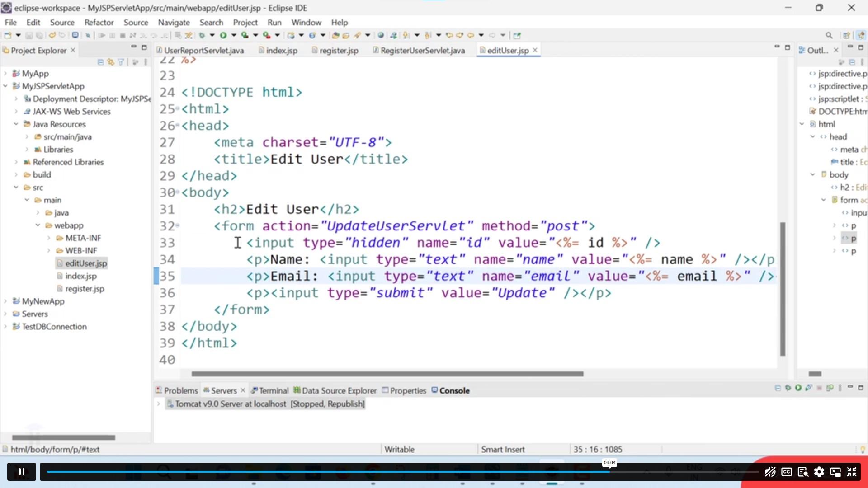Seek forward on the video progress bar
This screenshot has height=488, width=868.
(x=678, y=471)
